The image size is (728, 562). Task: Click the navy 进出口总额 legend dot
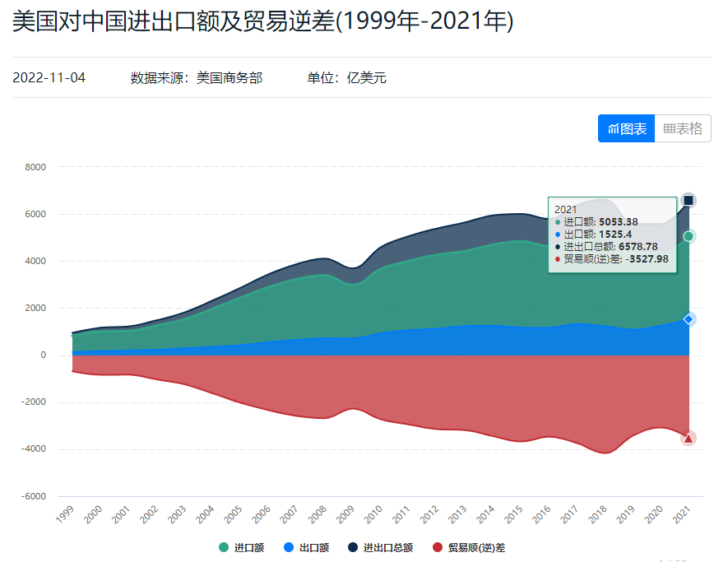coord(353,547)
